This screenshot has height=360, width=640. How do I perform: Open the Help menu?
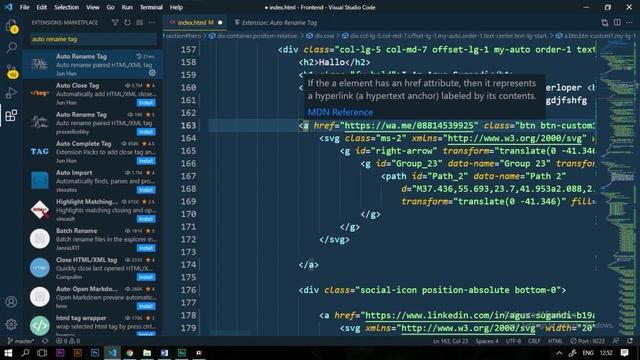point(176,7)
